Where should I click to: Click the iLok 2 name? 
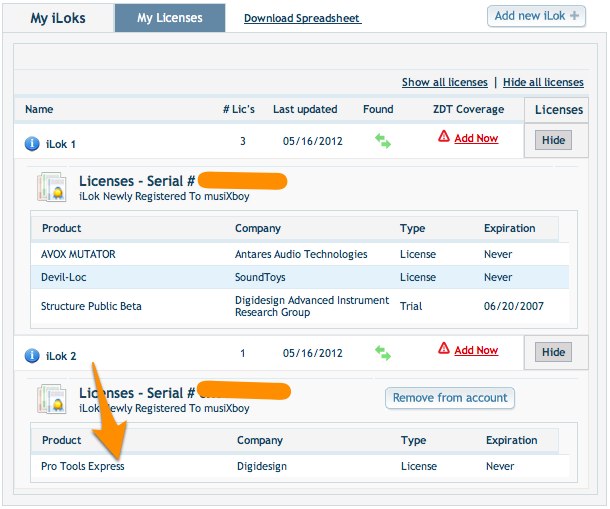tap(61, 356)
